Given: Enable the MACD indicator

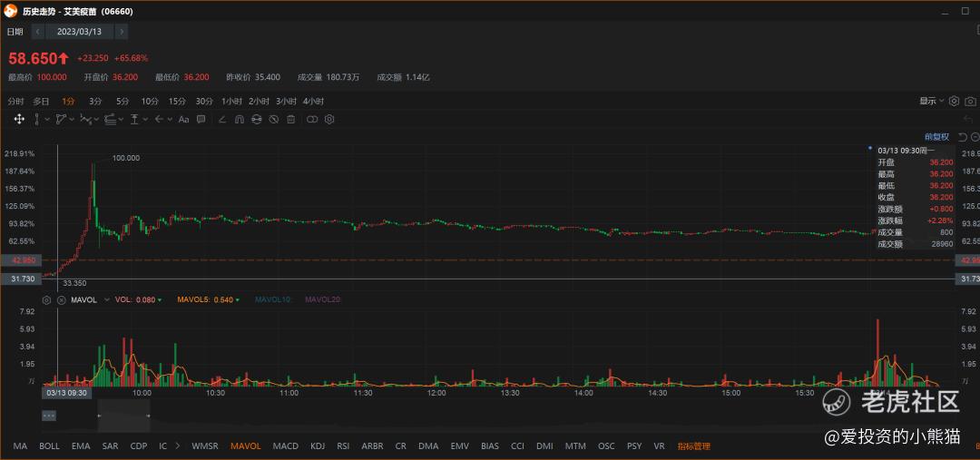Looking at the screenshot, I should pos(286,446).
